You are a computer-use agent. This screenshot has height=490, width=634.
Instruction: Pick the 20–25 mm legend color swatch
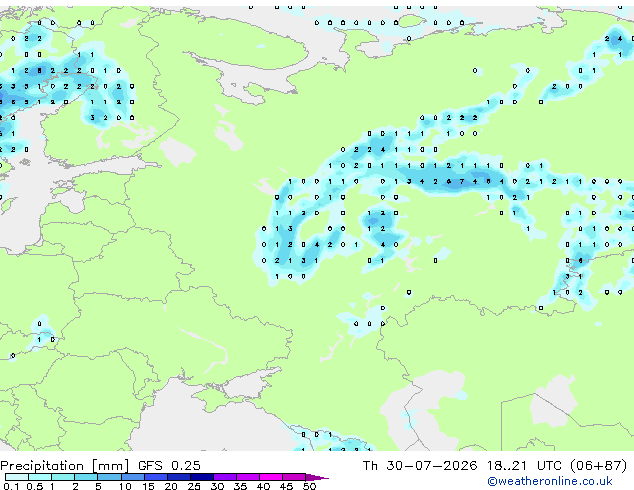click(179, 477)
